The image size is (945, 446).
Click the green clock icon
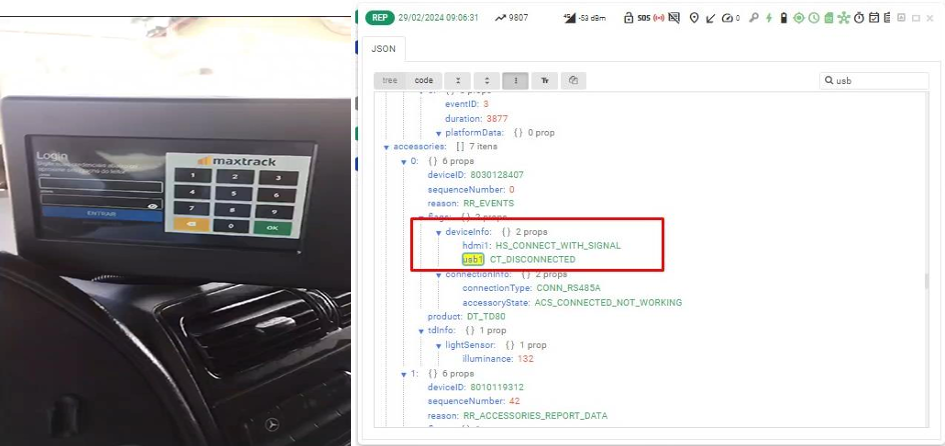tap(813, 18)
